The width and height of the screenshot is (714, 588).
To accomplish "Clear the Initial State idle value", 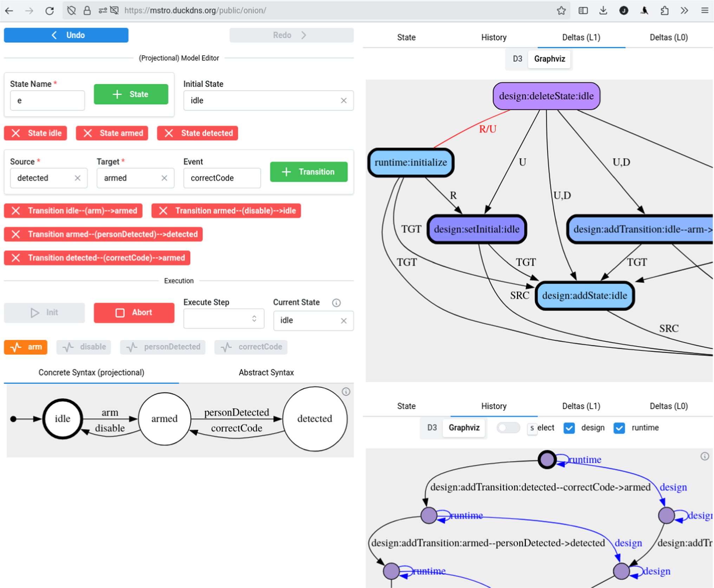I will (344, 101).
